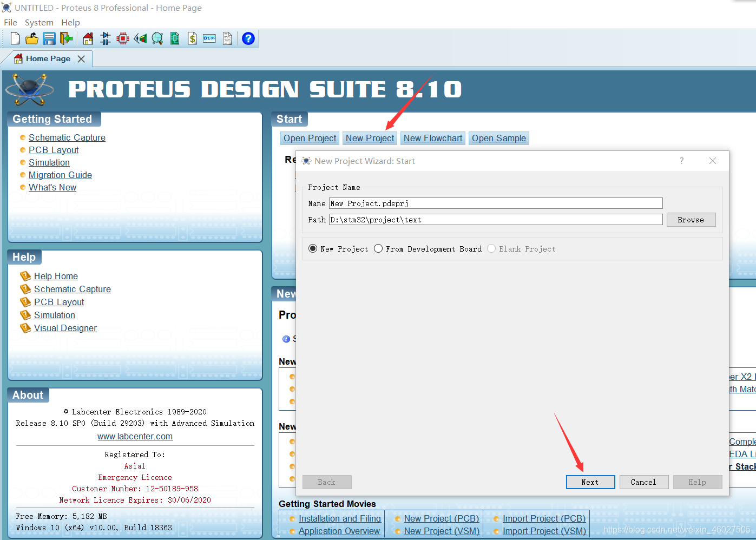Open the Source Code 0101 icon
756x540 pixels.
(x=209, y=38)
